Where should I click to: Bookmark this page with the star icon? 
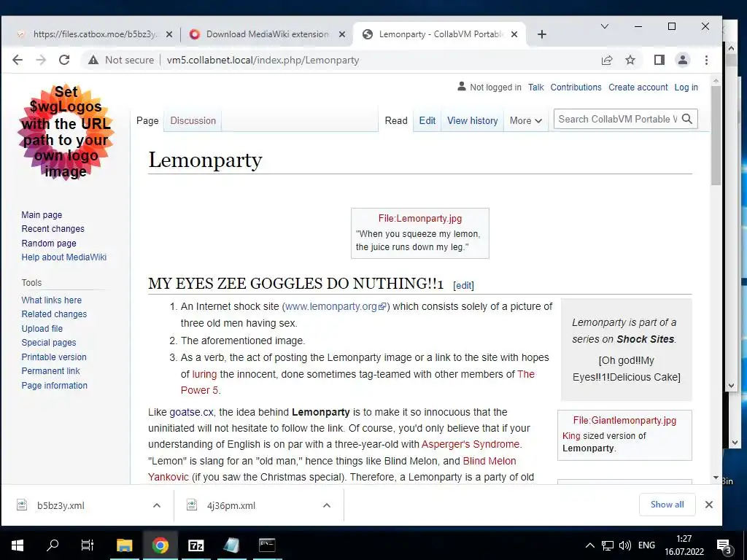tap(630, 60)
